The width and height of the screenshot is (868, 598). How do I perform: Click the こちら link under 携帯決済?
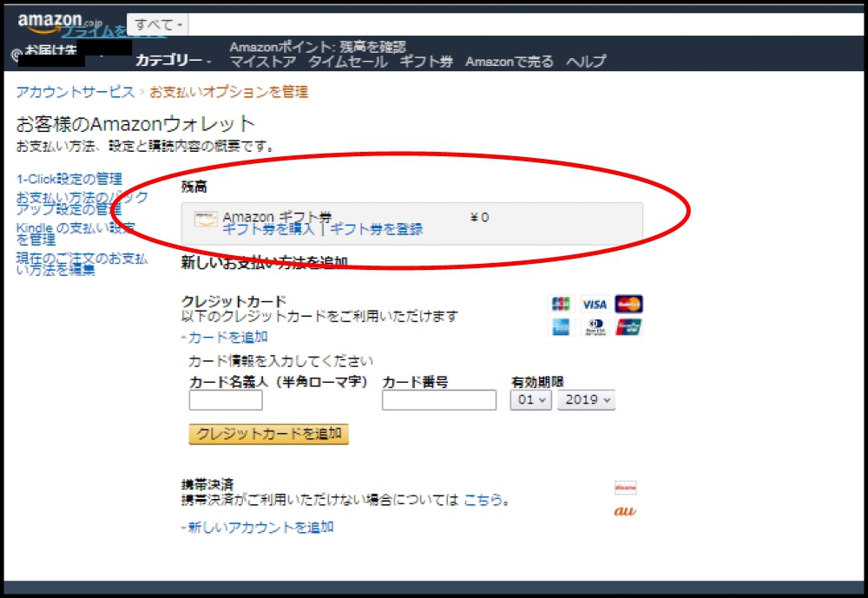click(x=483, y=500)
